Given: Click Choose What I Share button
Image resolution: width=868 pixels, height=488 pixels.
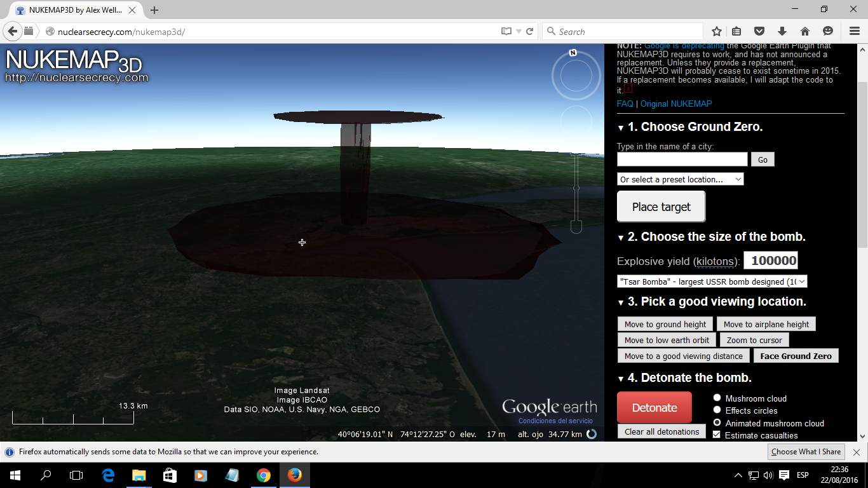Looking at the screenshot, I should coord(806,452).
